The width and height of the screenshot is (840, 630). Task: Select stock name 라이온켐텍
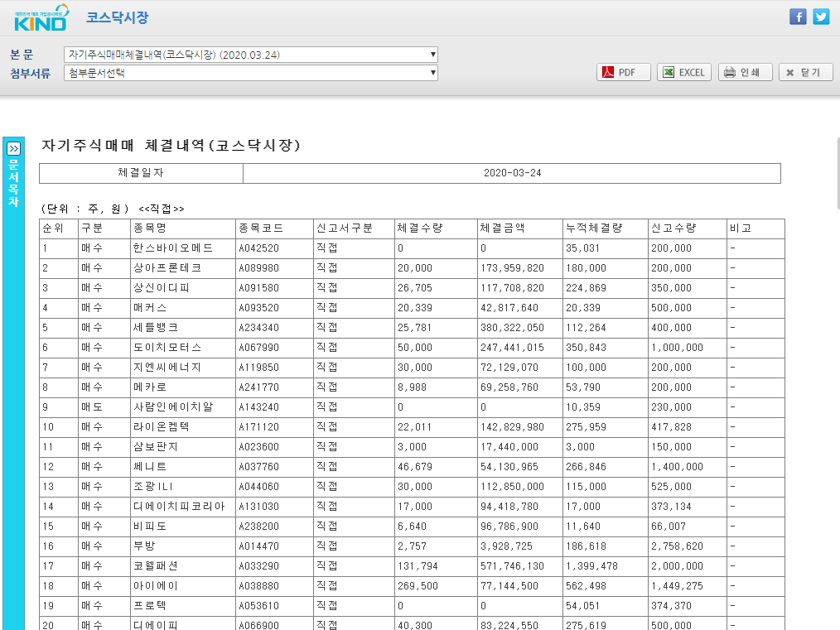click(x=162, y=426)
